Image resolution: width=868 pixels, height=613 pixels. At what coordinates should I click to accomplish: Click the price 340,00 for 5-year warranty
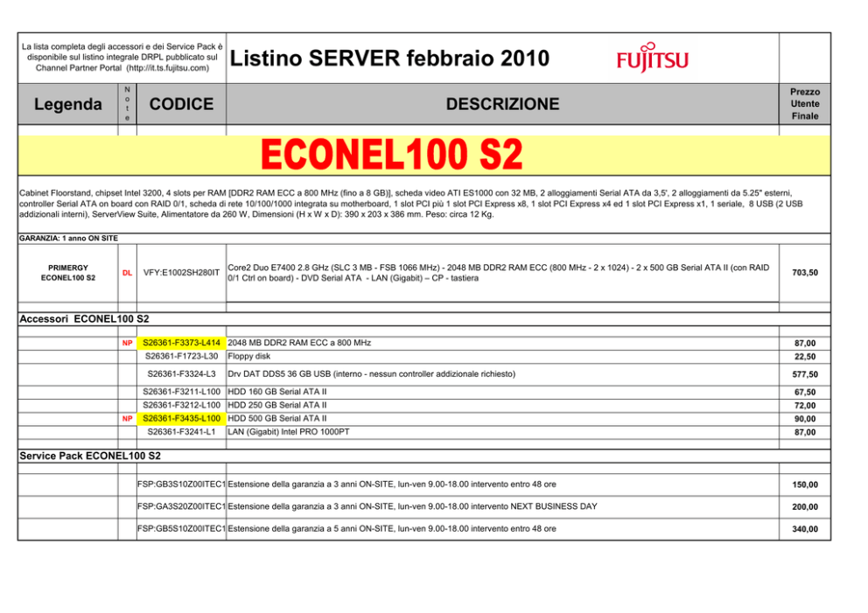pos(804,529)
